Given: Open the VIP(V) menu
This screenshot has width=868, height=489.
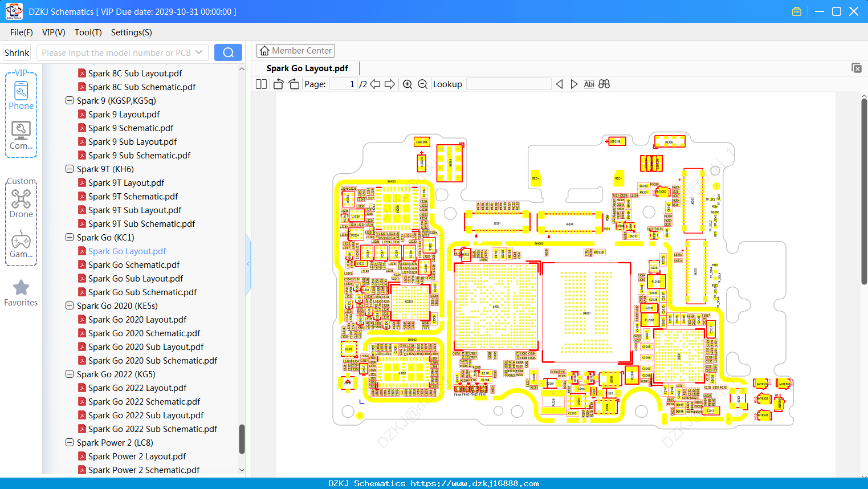Looking at the screenshot, I should [54, 32].
